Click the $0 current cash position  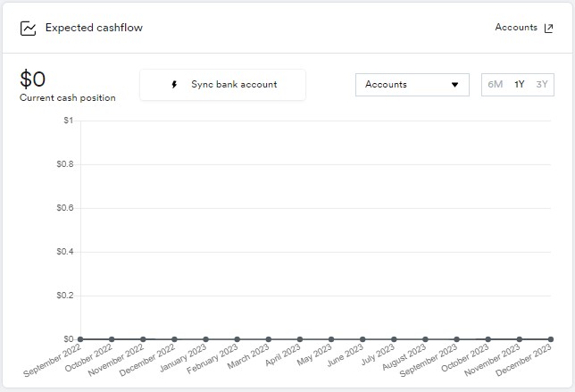33,79
